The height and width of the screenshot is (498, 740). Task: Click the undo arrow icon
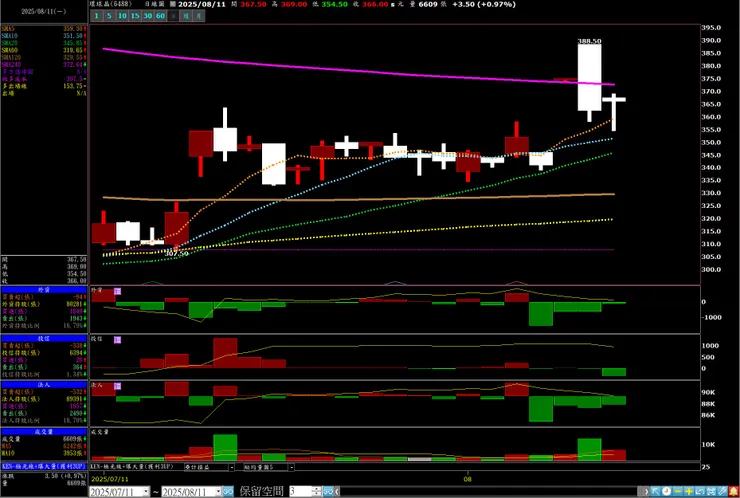700,491
